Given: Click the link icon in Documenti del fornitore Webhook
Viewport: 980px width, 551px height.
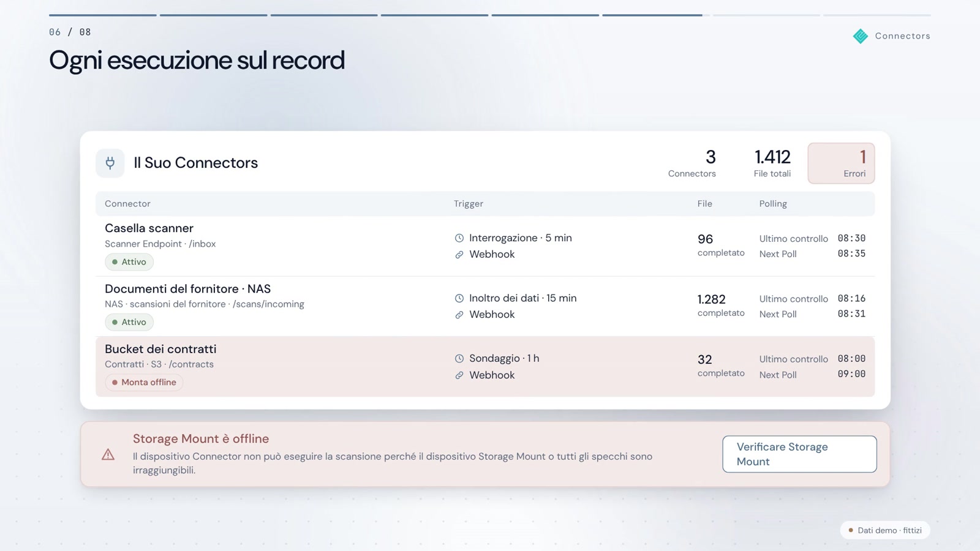Looking at the screenshot, I should pos(459,315).
